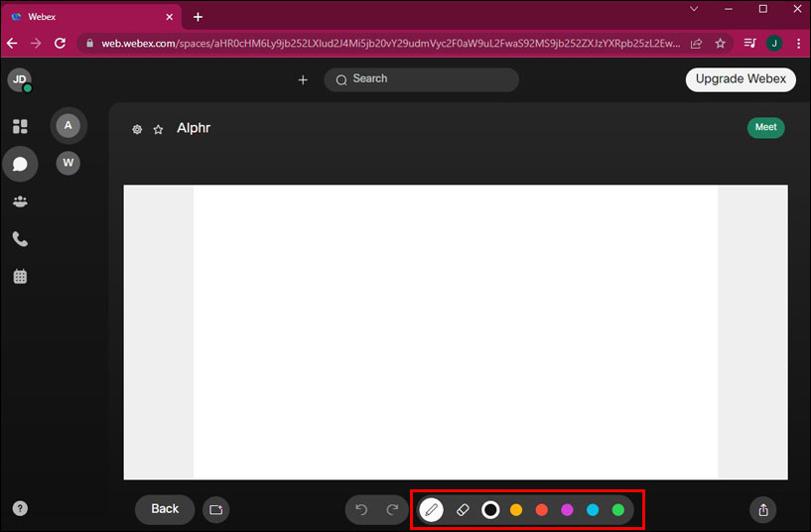The width and height of the screenshot is (811, 532).
Task: Pick the green pen color
Action: click(x=618, y=510)
